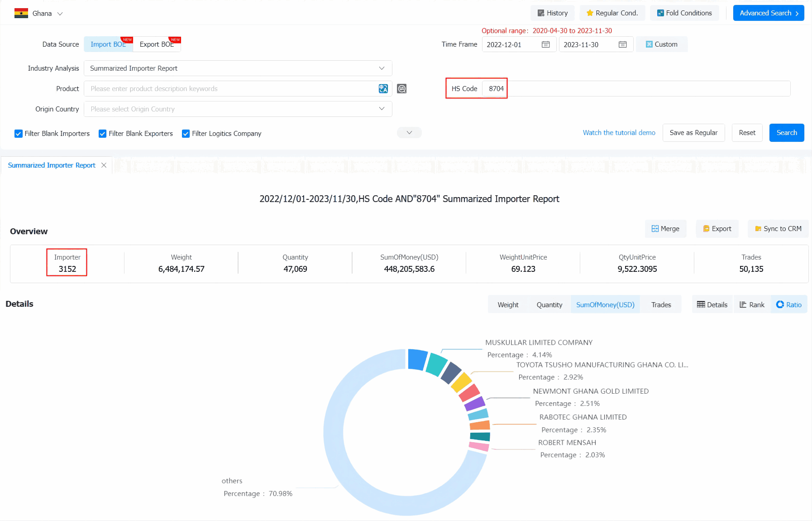
Task: Open calendar icon for end date 2023-11-30
Action: (x=622, y=44)
